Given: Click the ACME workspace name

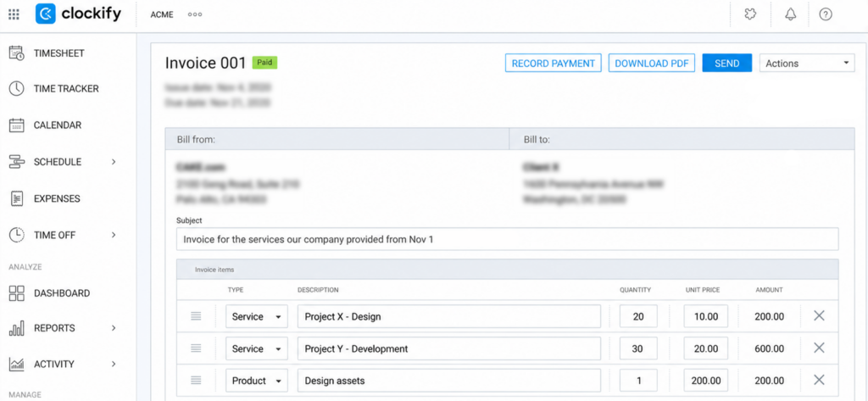Looking at the screenshot, I should (162, 14).
